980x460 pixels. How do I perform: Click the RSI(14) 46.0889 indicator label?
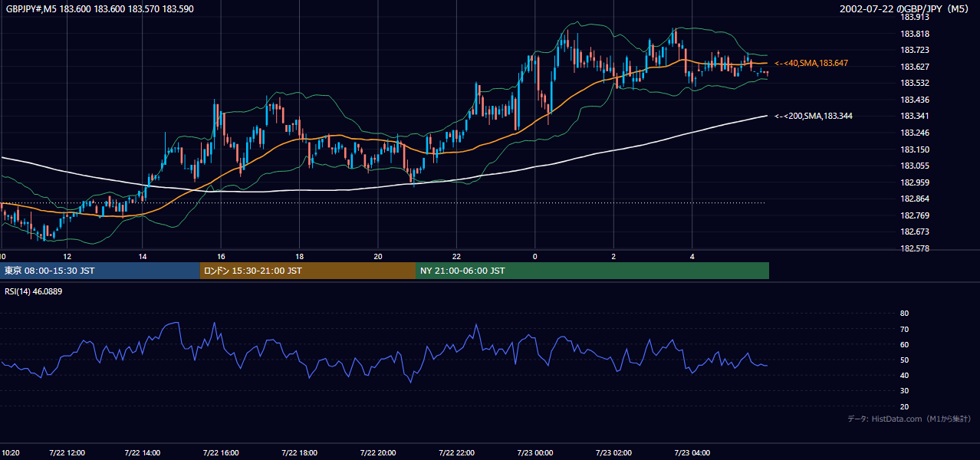coord(32,291)
